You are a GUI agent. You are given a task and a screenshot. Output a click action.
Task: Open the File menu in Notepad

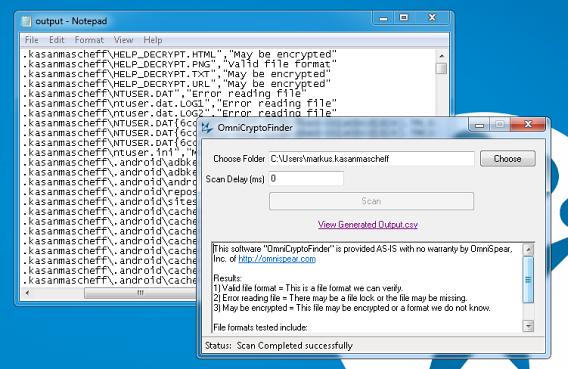[x=32, y=40]
